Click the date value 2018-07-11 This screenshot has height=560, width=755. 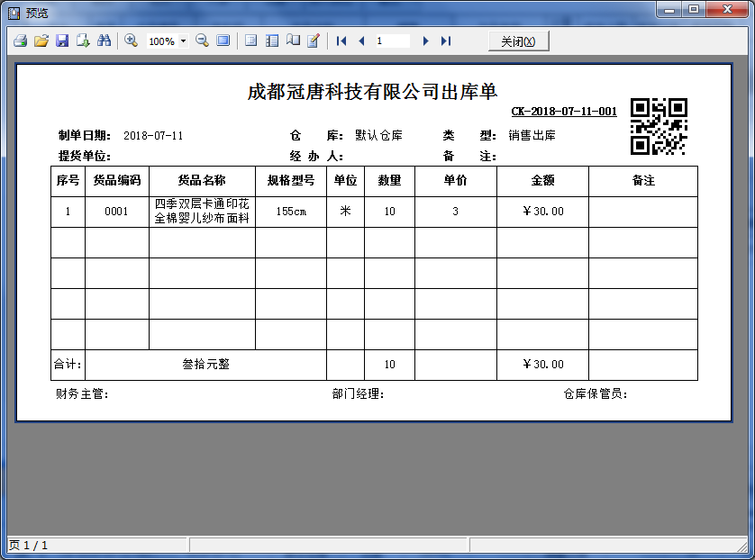153,136
